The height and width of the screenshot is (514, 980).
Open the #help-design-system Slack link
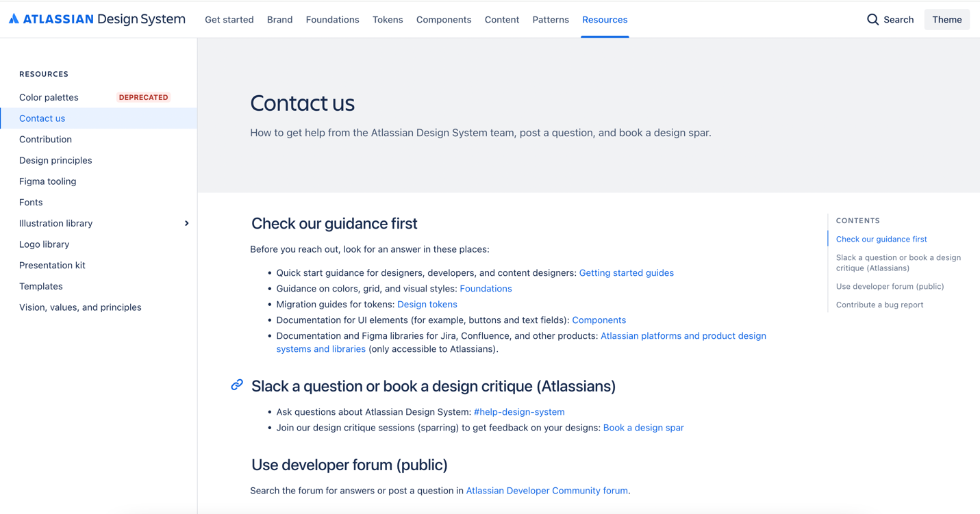(x=519, y=411)
